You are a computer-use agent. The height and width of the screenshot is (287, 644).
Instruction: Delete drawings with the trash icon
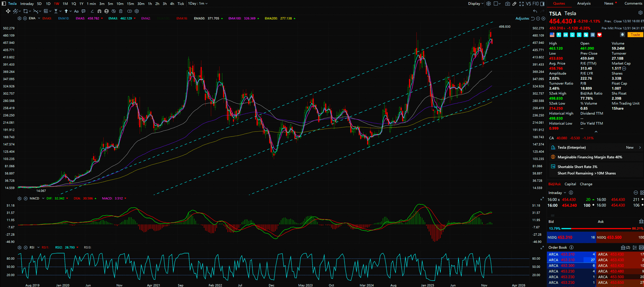pyautogui.click(x=121, y=11)
